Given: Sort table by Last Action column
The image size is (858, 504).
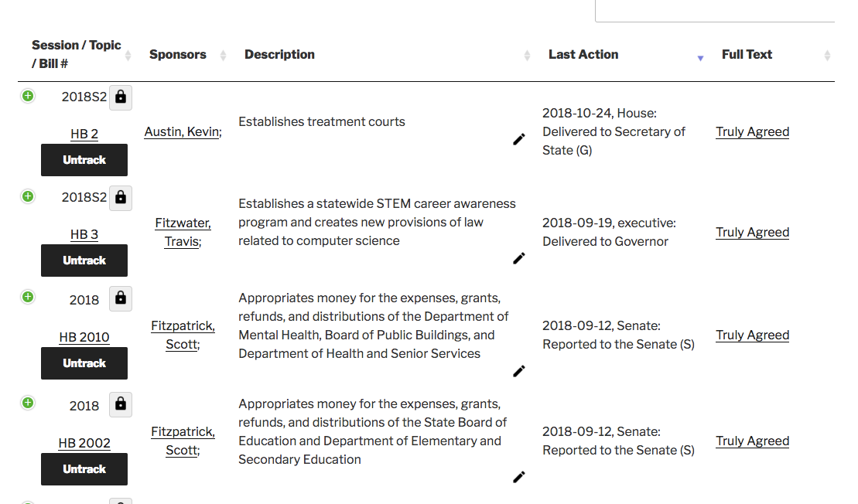Looking at the screenshot, I should [x=583, y=55].
